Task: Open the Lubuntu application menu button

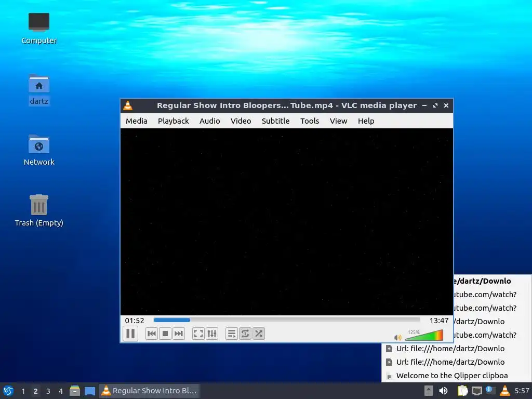Action: click(x=8, y=391)
